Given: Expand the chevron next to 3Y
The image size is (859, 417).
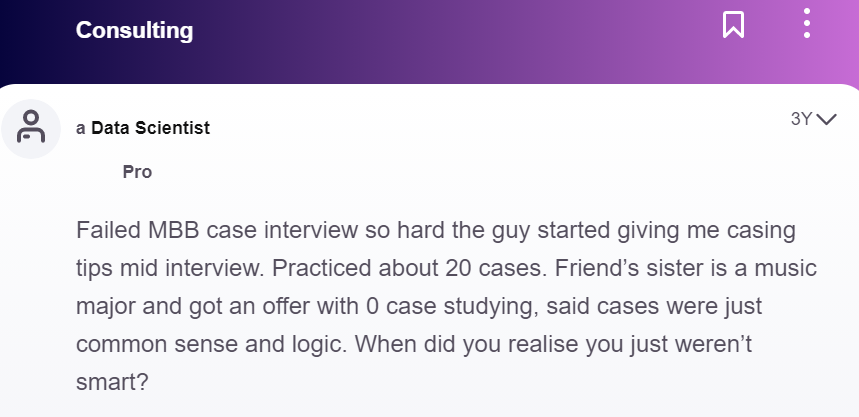Looking at the screenshot, I should pos(826,119).
